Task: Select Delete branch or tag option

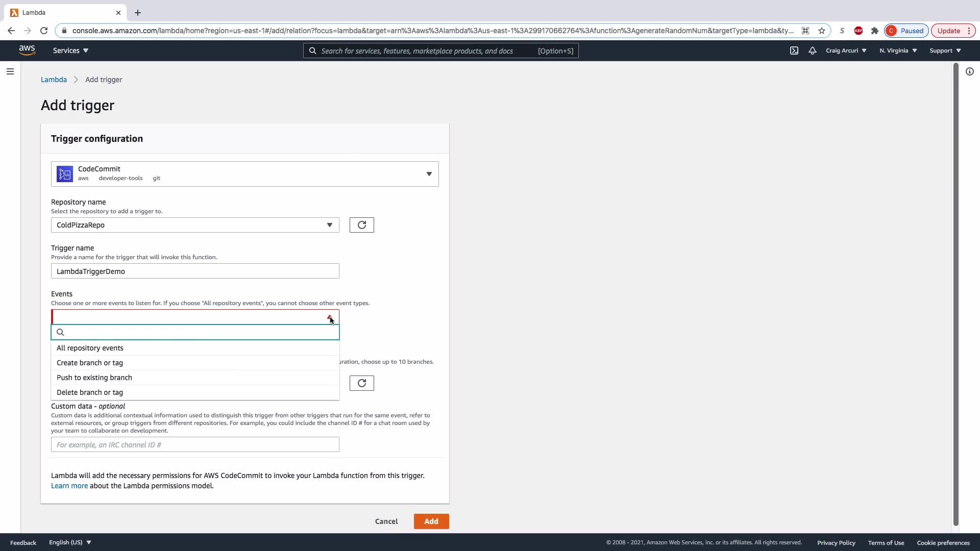Action: [90, 392]
